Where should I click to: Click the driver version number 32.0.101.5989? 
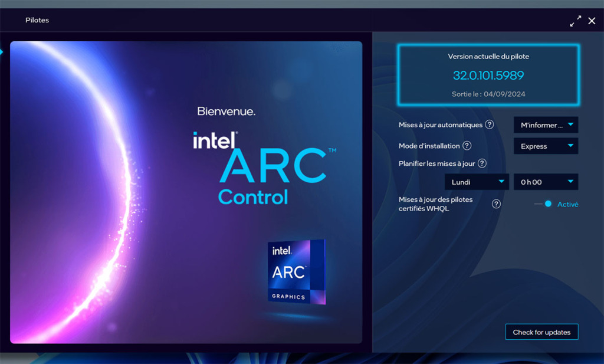pyautogui.click(x=488, y=75)
